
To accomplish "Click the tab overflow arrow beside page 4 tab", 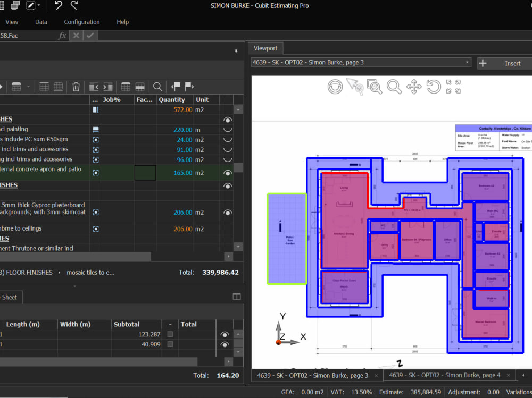I will (x=523, y=375).
